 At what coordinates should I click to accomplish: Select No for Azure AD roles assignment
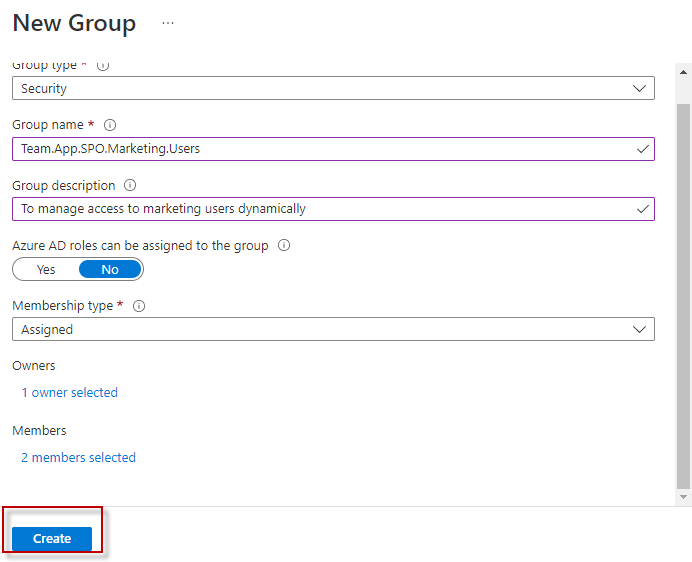(x=110, y=269)
